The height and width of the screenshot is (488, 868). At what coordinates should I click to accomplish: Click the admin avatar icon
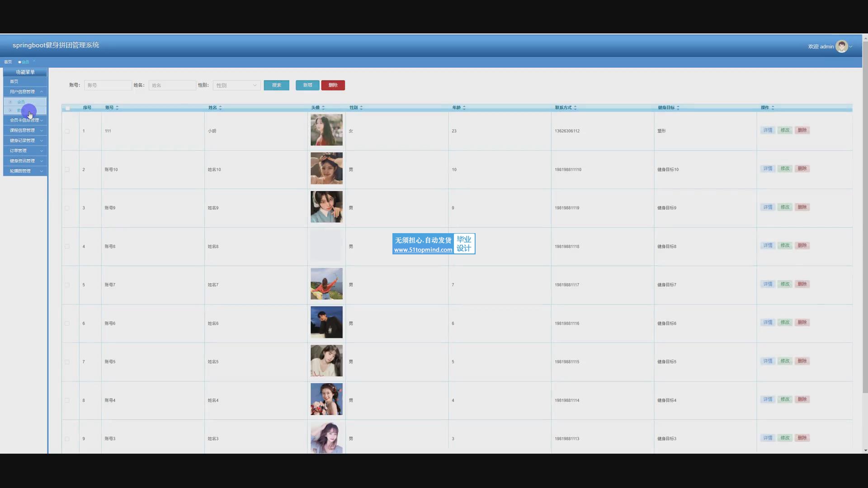click(841, 47)
